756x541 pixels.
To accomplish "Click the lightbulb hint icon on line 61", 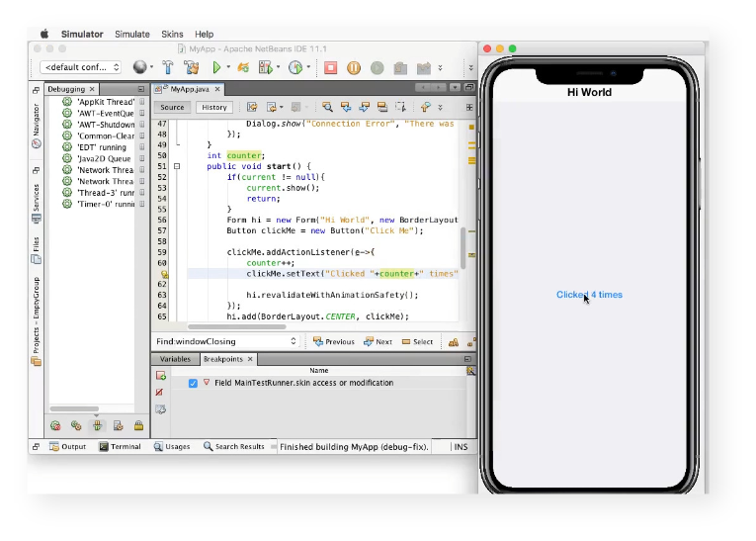I will click(x=164, y=274).
